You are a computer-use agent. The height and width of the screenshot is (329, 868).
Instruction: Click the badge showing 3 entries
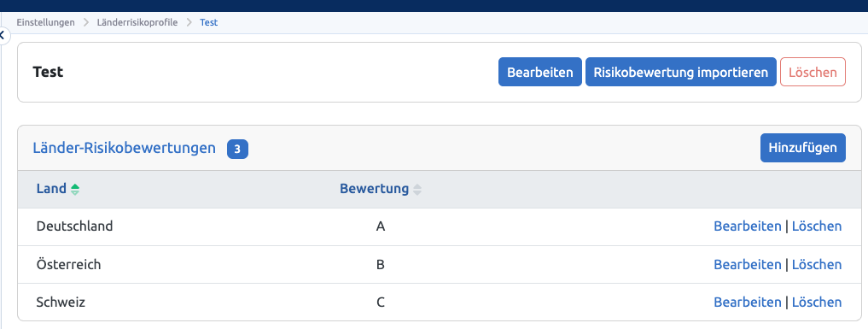[x=237, y=149]
